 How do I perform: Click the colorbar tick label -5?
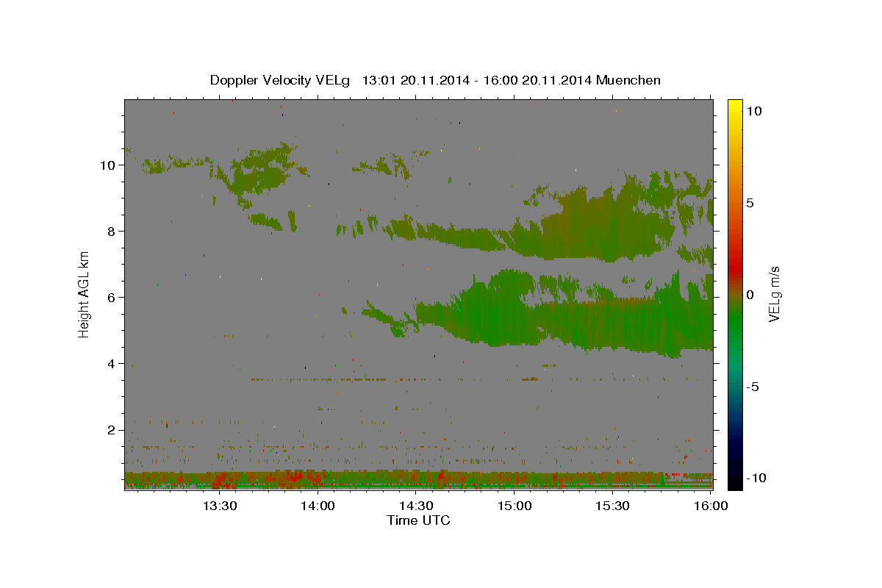click(753, 387)
